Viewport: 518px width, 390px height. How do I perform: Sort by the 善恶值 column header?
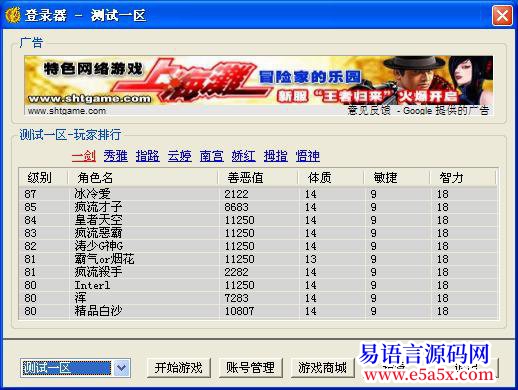258,177
